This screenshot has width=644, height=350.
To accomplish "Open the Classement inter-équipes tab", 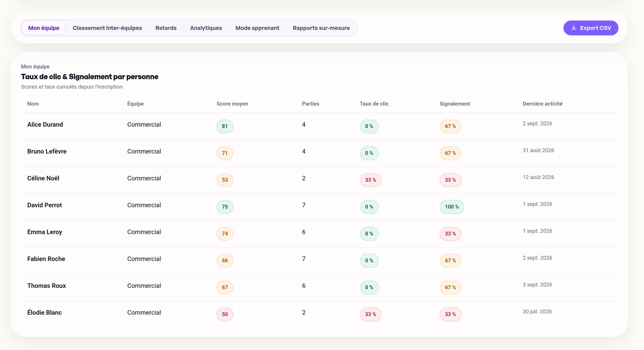I will click(107, 28).
